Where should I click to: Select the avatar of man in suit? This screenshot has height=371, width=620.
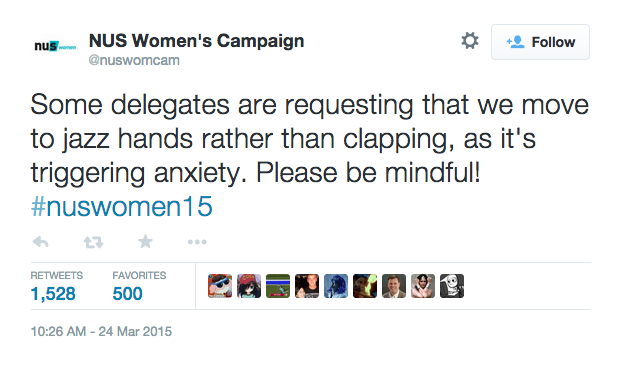click(x=394, y=286)
